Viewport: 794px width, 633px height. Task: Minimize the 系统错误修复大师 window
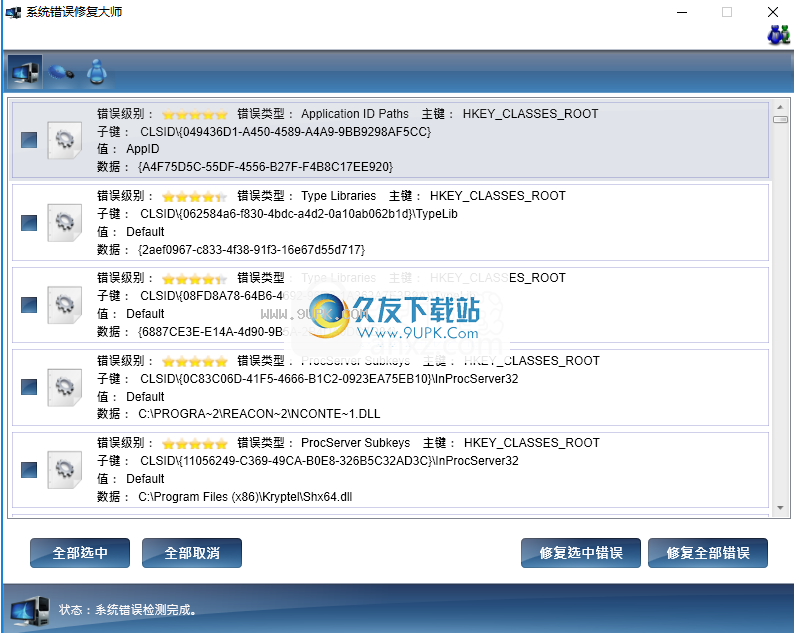point(682,12)
